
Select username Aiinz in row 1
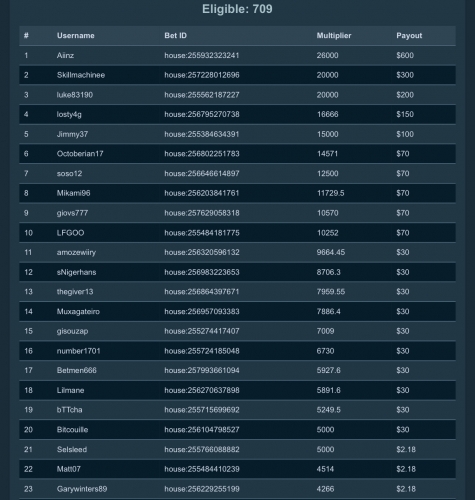(65, 55)
